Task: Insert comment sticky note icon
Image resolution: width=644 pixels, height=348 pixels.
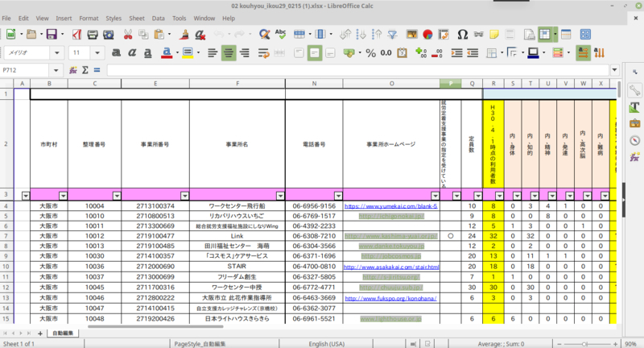Action: coord(494,35)
